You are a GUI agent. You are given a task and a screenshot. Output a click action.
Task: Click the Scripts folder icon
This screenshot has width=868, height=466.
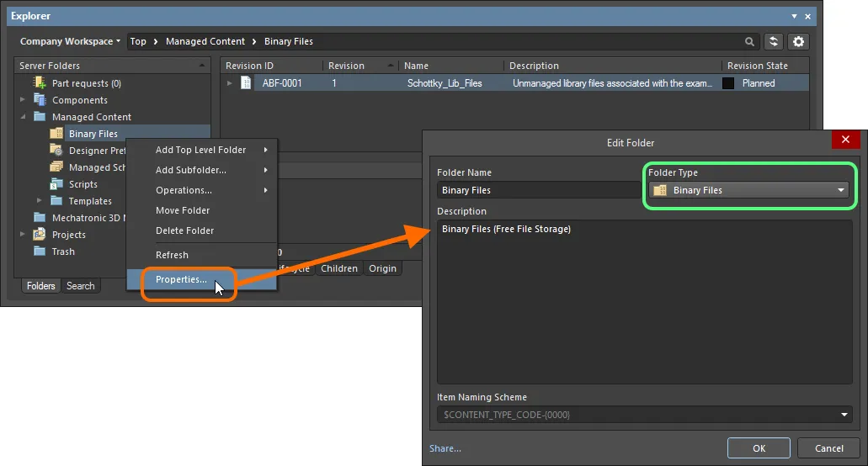(56, 184)
